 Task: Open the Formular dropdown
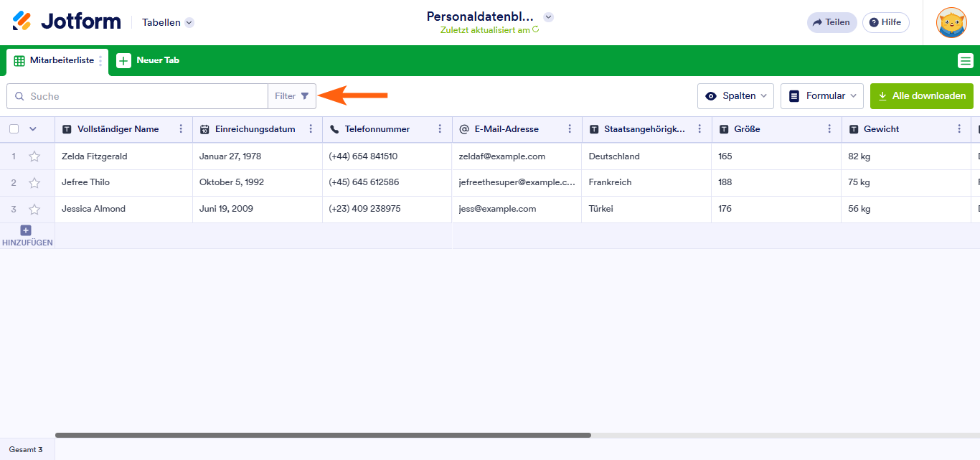coord(822,96)
